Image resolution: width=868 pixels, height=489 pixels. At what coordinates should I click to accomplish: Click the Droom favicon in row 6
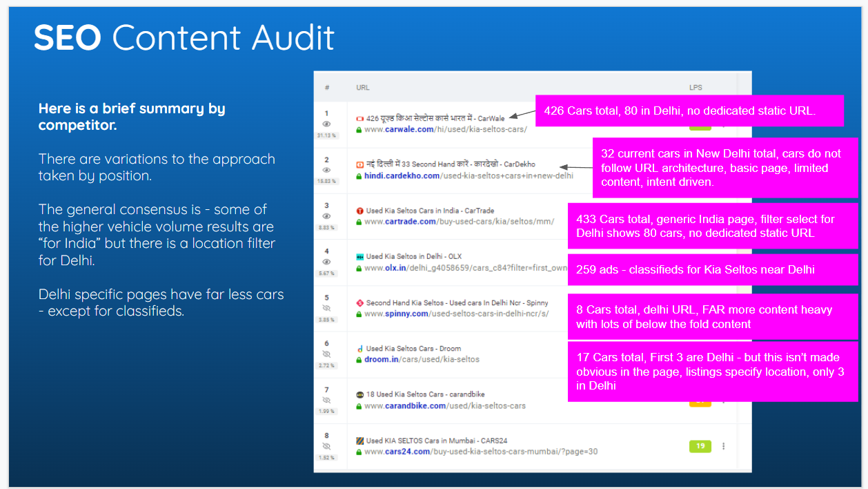359,349
